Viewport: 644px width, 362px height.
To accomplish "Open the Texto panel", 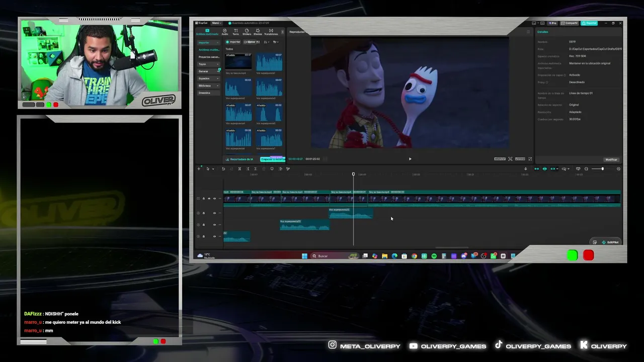I will click(235, 32).
